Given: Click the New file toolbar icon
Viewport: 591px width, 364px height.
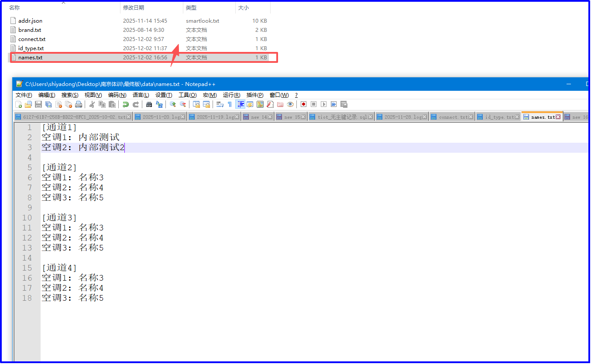Looking at the screenshot, I should [x=19, y=104].
